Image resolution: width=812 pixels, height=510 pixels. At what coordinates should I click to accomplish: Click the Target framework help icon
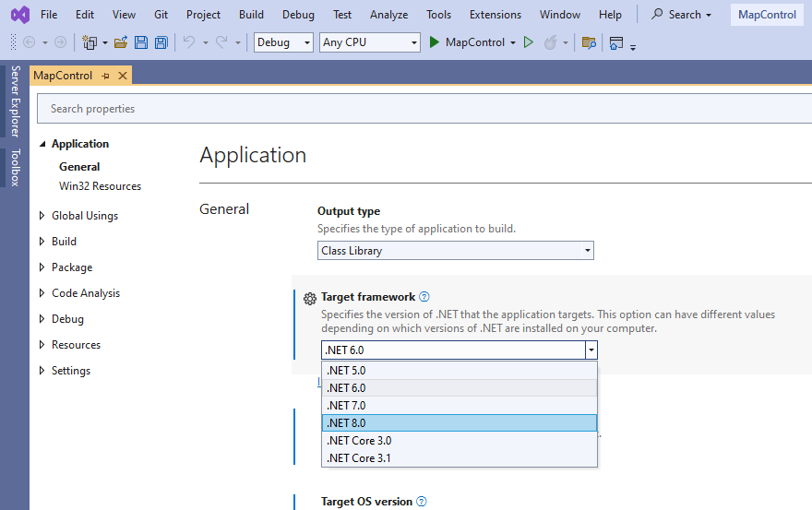tap(424, 297)
